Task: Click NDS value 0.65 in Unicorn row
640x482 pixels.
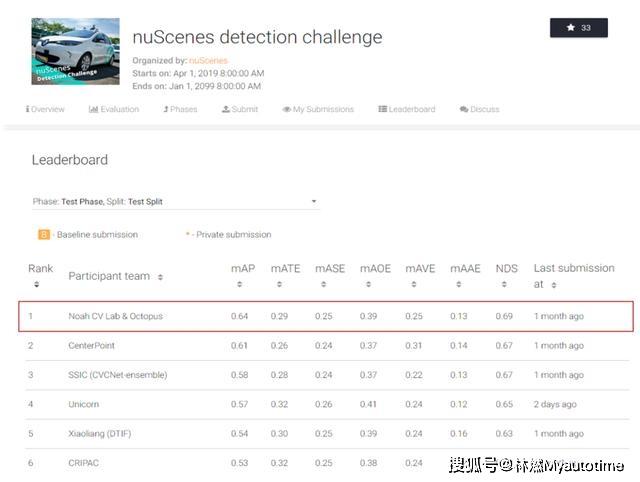Action: (504, 404)
